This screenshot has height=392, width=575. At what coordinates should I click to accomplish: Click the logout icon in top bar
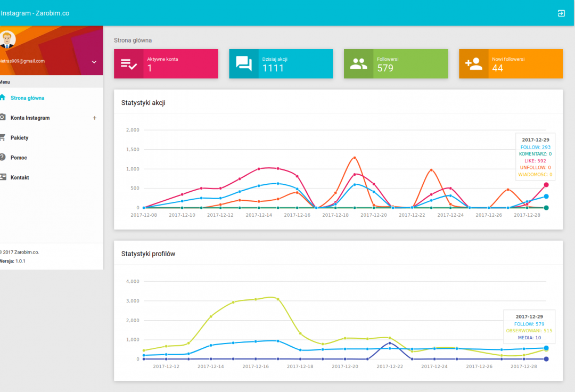point(561,13)
